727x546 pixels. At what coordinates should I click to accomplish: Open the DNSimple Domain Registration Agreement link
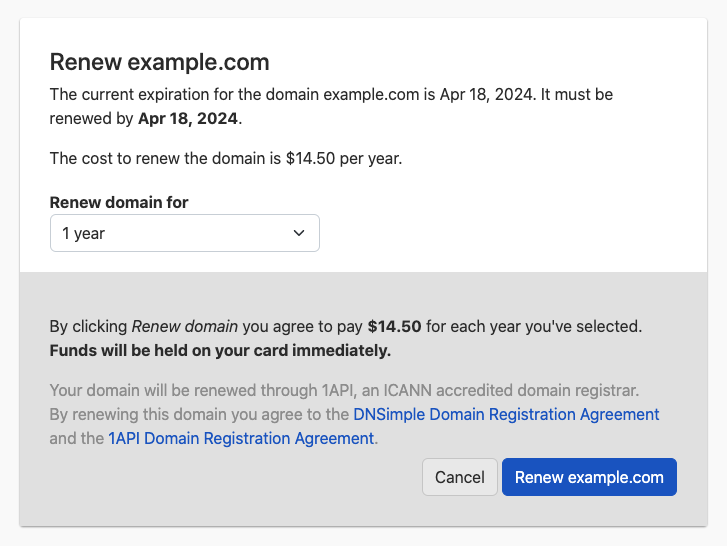tap(506, 414)
